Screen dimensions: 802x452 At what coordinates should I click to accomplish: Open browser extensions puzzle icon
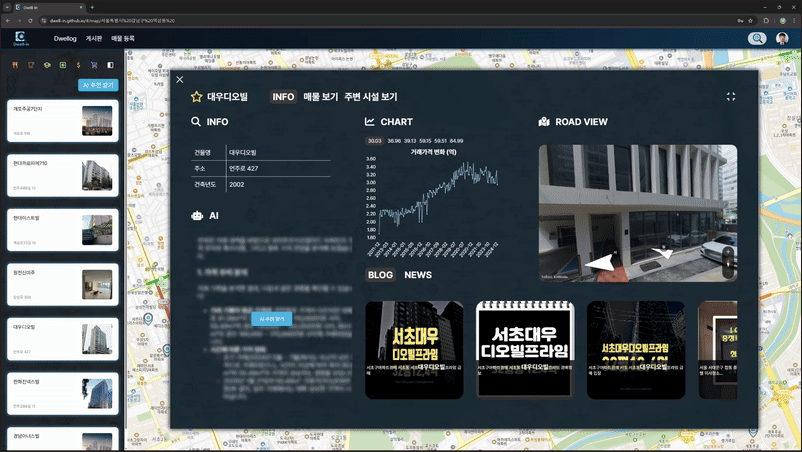pyautogui.click(x=766, y=20)
